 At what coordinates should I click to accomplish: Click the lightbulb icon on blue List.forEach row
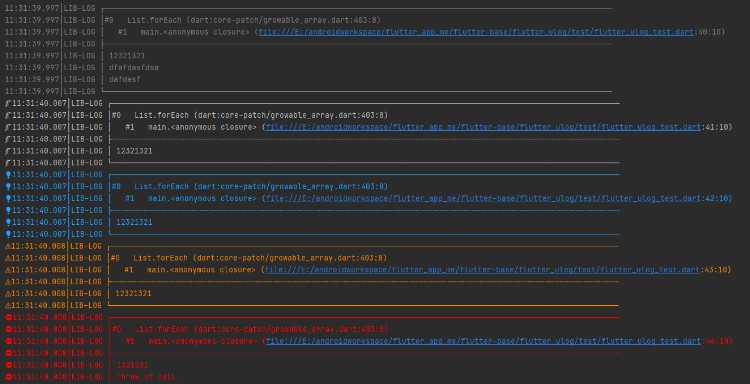(8, 187)
